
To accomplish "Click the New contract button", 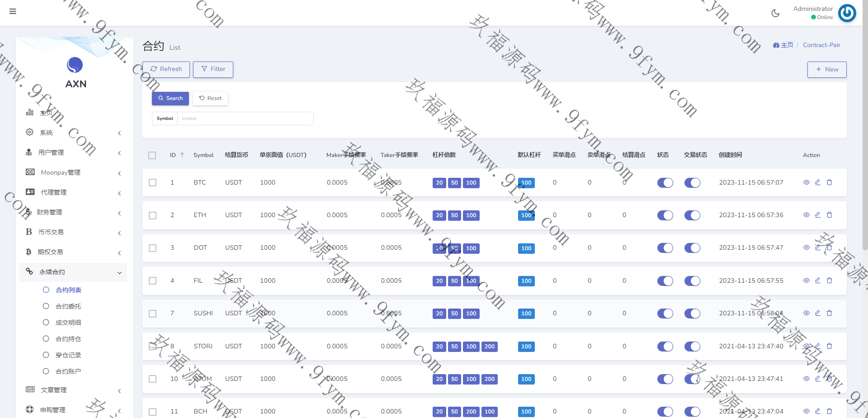I will 826,70.
